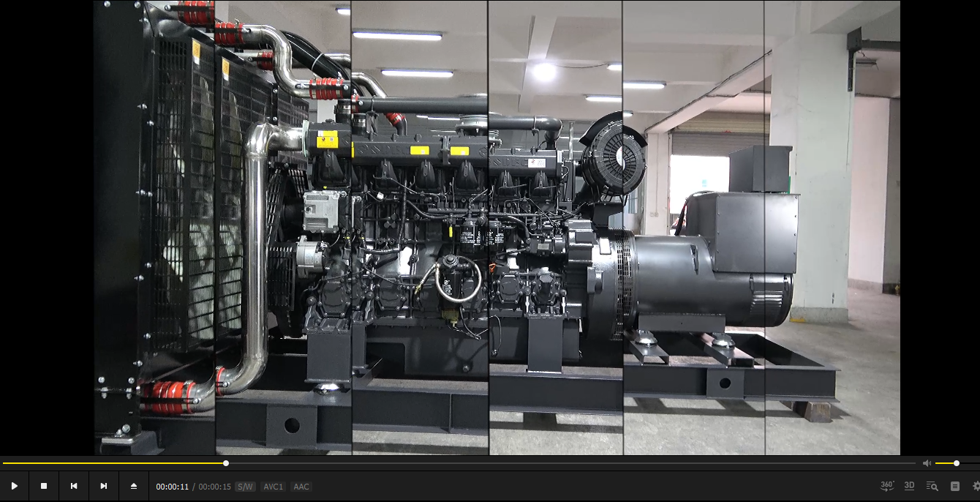This screenshot has width=980, height=502.
Task: Click the total duration 00:00:15 display
Action: tap(214, 487)
